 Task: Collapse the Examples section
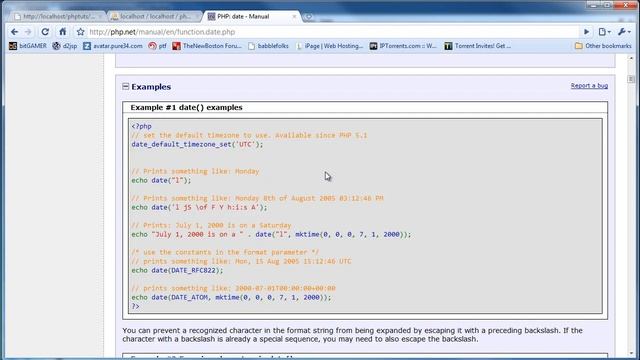126,87
